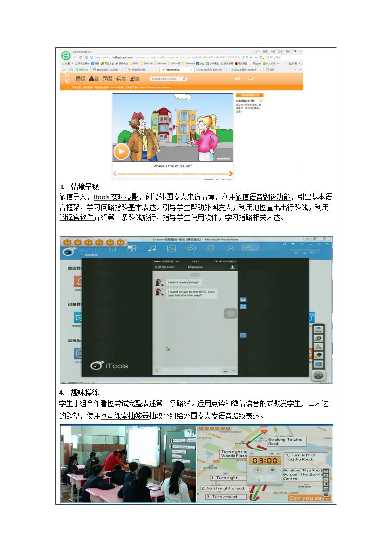392x555 pixels.
Task: Stop the countdown timer
Action: [x=272, y=470]
